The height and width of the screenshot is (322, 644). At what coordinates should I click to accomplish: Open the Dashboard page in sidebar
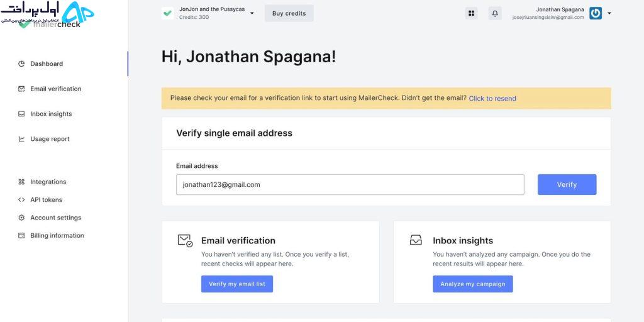point(40,64)
